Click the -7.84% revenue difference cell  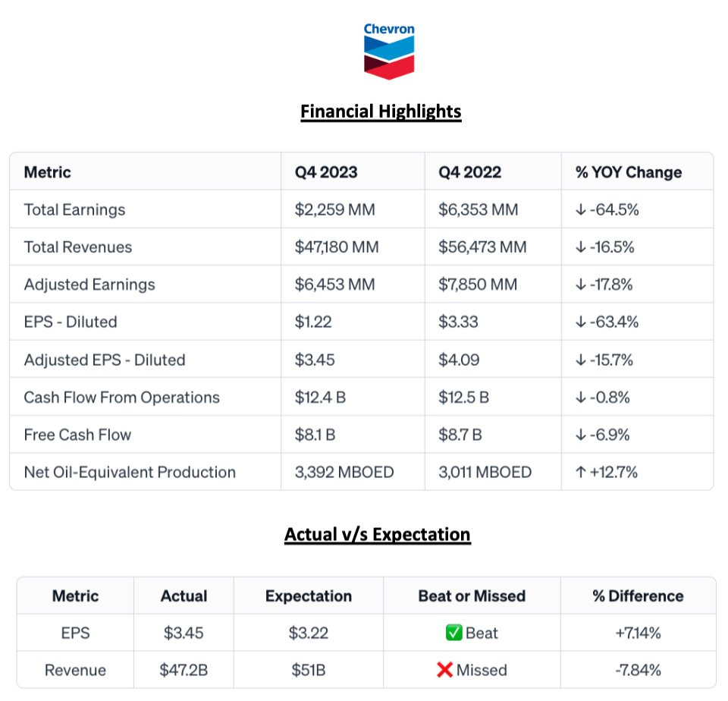coord(637,670)
